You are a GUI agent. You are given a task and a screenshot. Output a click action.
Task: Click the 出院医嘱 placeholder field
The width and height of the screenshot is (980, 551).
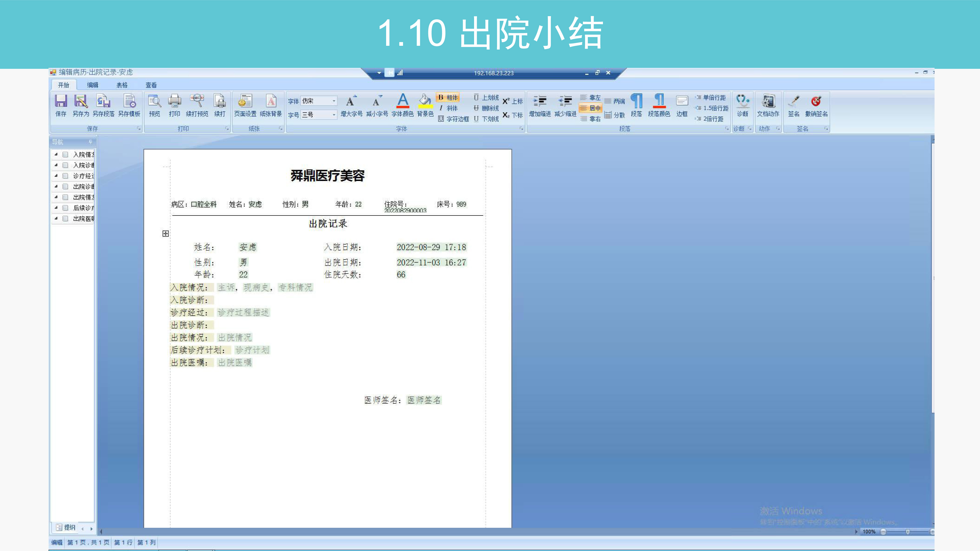point(235,362)
